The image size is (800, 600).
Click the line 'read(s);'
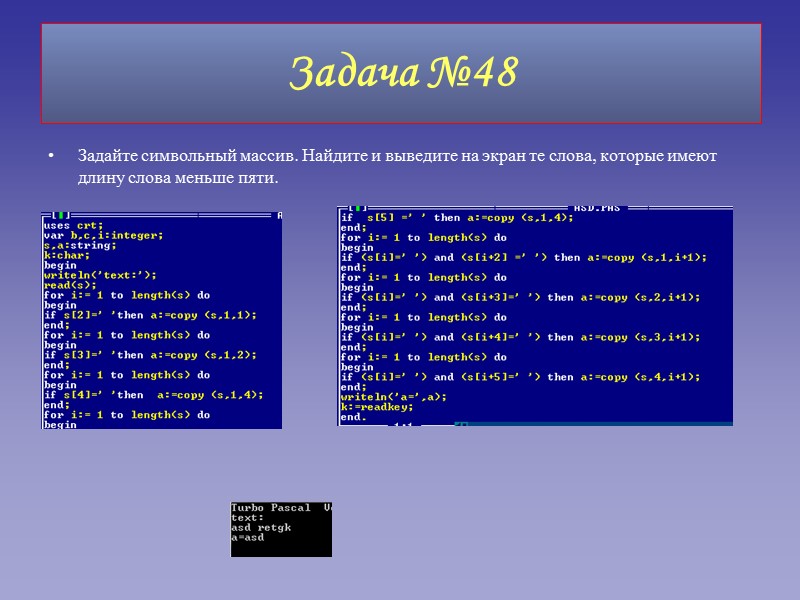tap(70, 285)
